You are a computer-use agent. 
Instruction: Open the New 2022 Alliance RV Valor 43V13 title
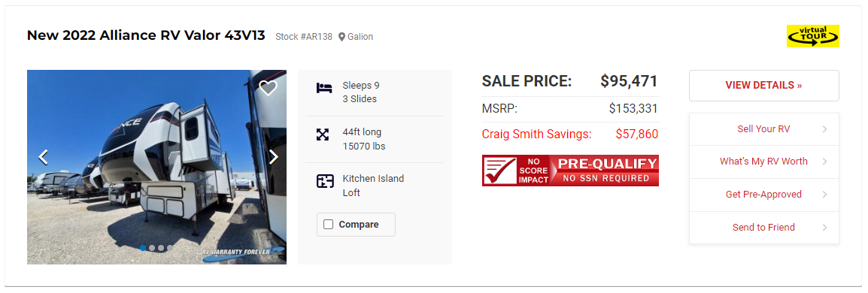click(x=147, y=36)
